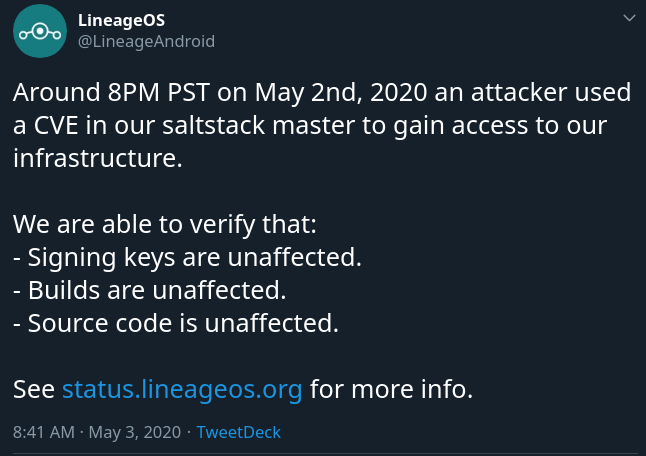646x456 pixels.
Task: Click the 'Signing keys are unaffected' line
Action: [x=187, y=258]
